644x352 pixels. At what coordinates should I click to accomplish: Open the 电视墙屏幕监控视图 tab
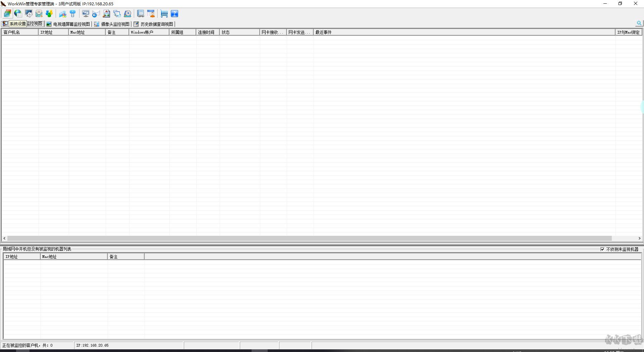click(x=69, y=24)
